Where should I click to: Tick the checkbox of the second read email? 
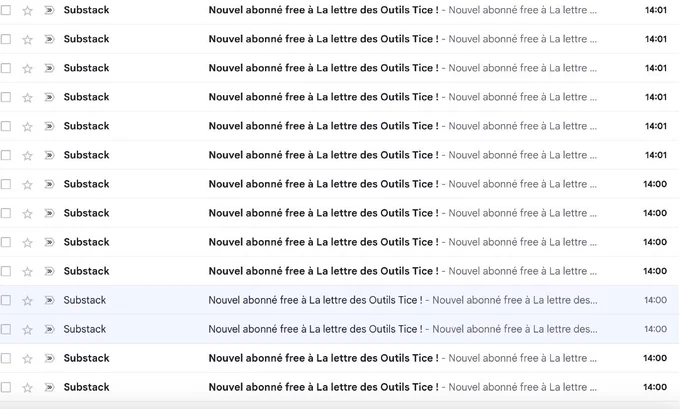point(6,329)
